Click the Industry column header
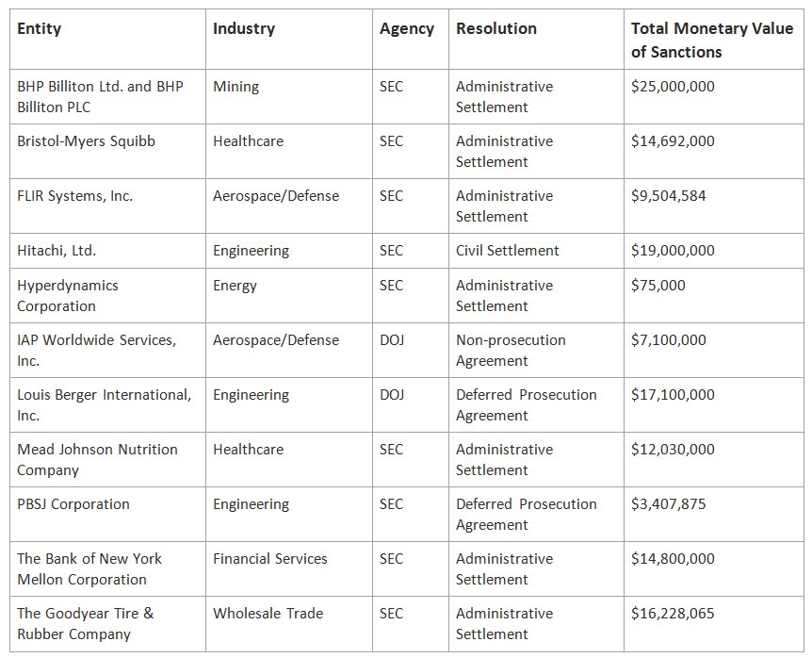This screenshot has height=658, width=812. (x=244, y=28)
